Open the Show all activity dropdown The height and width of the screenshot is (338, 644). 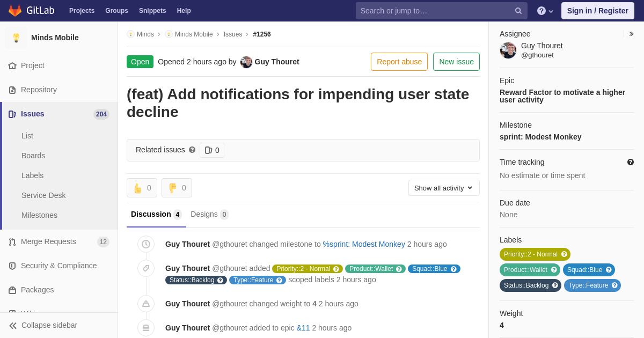[x=444, y=188]
